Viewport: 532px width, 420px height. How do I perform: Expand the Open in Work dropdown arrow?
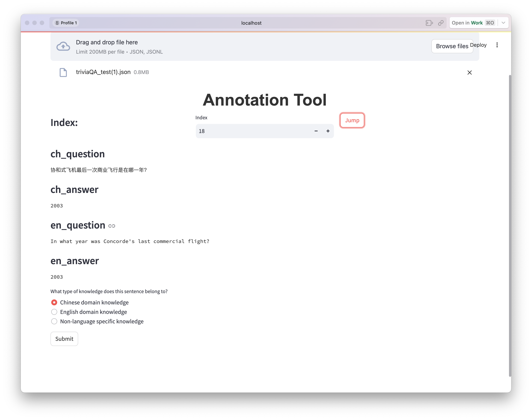(x=503, y=23)
